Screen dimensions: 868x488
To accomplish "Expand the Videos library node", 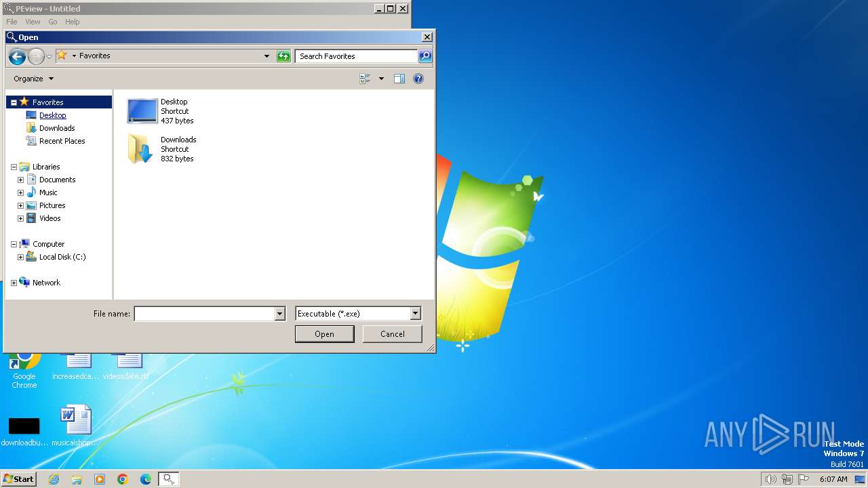I will pos(20,218).
